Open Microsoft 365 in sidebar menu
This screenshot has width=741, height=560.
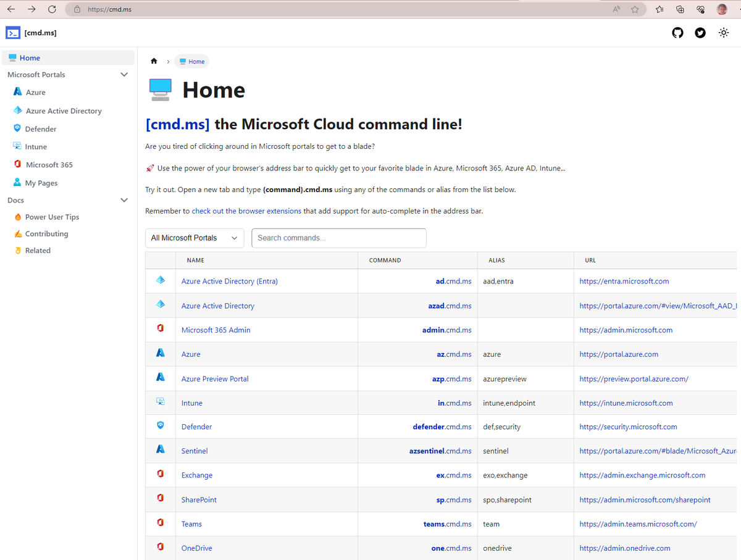pos(49,165)
